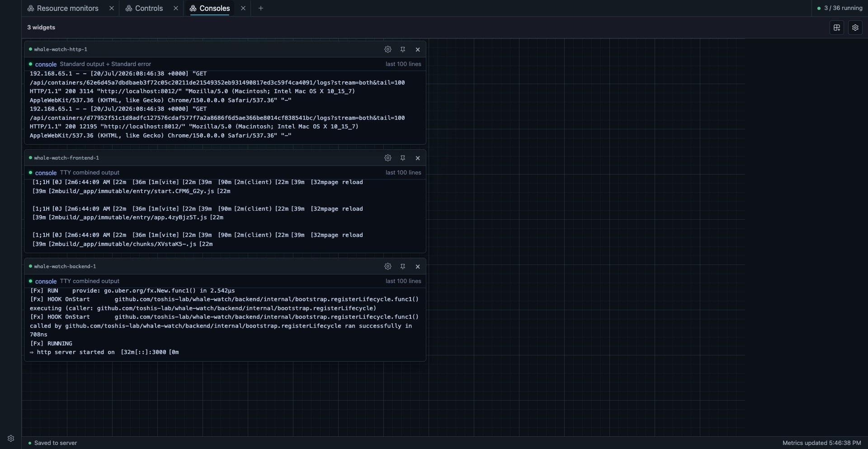Open settings for whale-watch-backend-1 widget

click(388, 266)
